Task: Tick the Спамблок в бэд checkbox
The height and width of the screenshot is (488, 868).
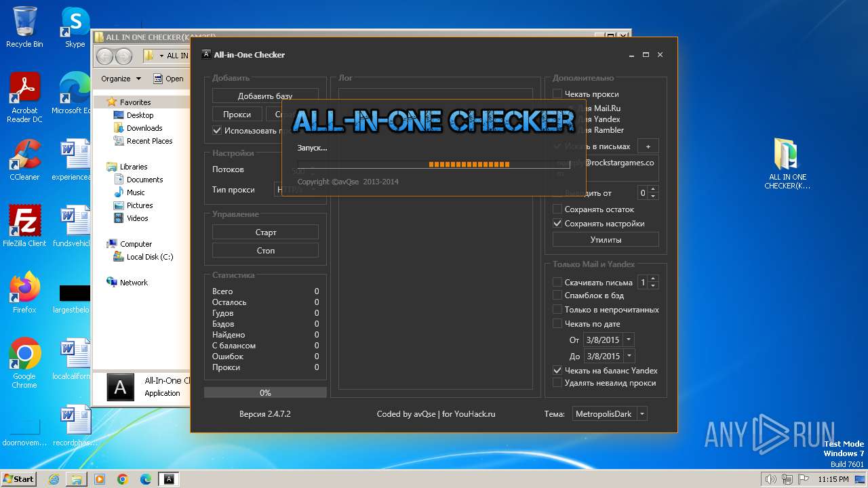Action: [x=557, y=296]
